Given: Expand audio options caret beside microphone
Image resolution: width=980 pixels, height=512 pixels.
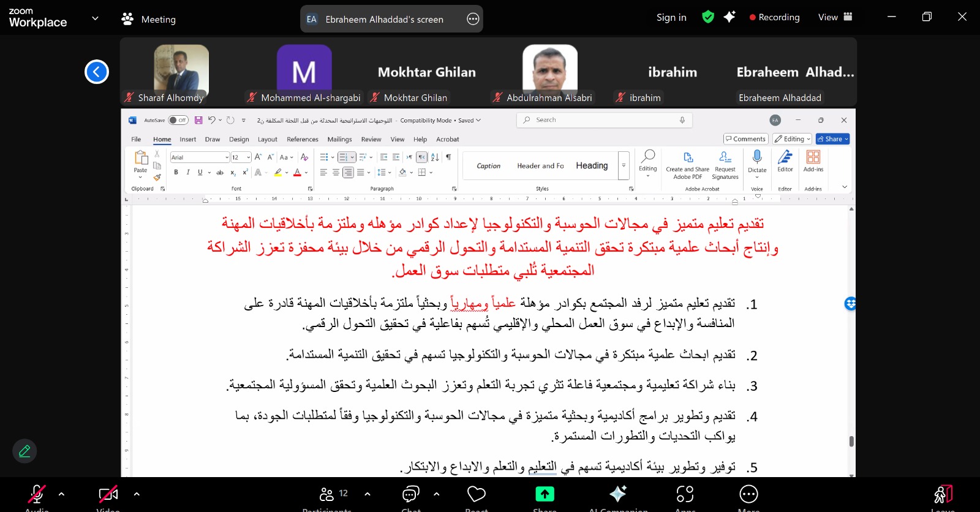Looking at the screenshot, I should point(61,494).
